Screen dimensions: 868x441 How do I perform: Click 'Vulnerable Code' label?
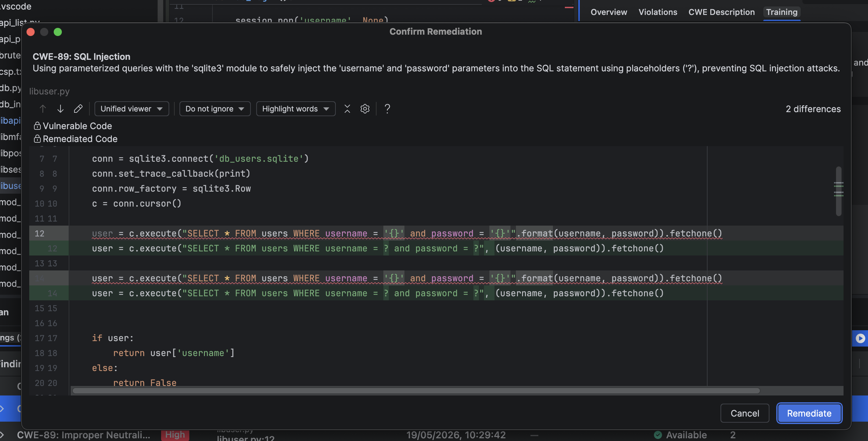click(77, 126)
